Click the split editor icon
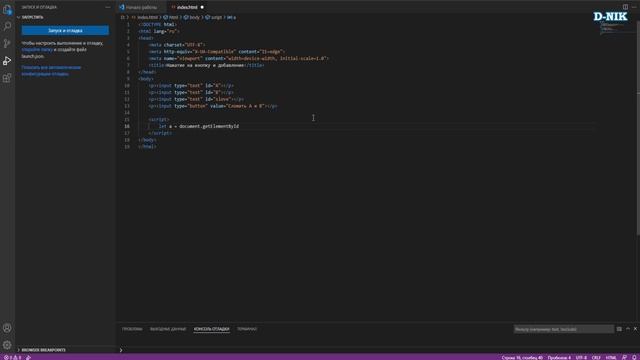The height and width of the screenshot is (360, 640). (625, 7)
